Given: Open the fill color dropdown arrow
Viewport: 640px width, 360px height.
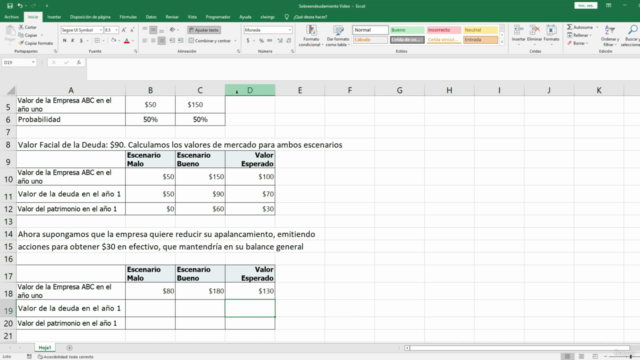Looking at the screenshot, I should pyautogui.click(x=119, y=40).
